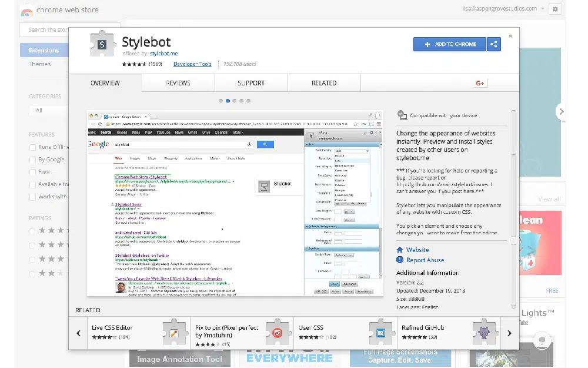Enable the By Google filter checkbox
The image size is (588, 368).
tap(33, 160)
